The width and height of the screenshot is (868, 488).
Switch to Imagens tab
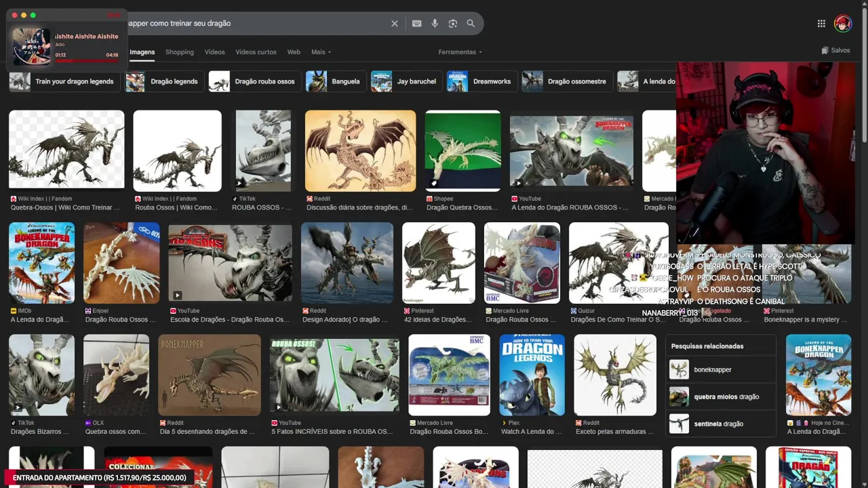(142, 52)
